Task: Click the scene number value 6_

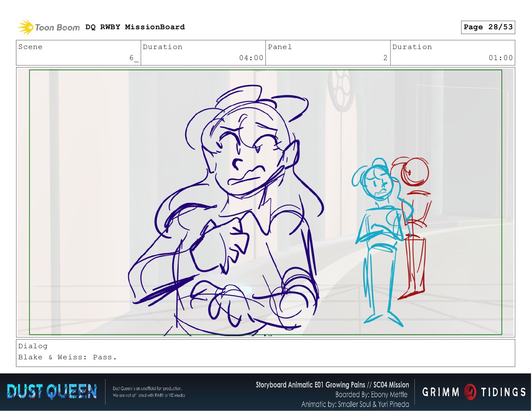Action: pyautogui.click(x=134, y=58)
